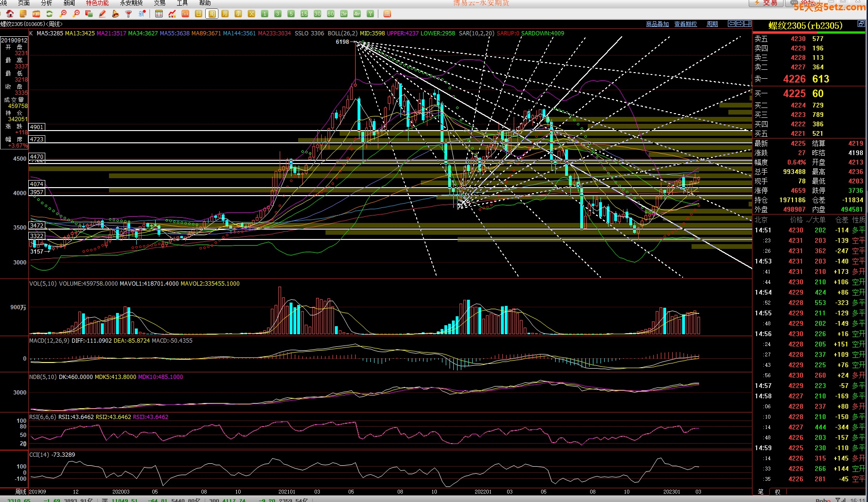This screenshot has height=502, width=868.
Task: Click the 4901 price level label
Action: [37, 127]
